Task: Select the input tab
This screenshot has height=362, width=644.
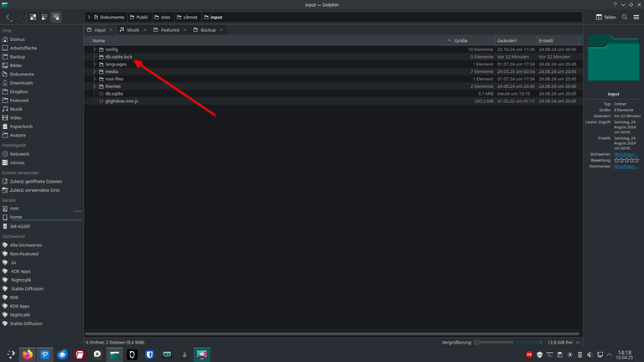Action: pos(100,30)
